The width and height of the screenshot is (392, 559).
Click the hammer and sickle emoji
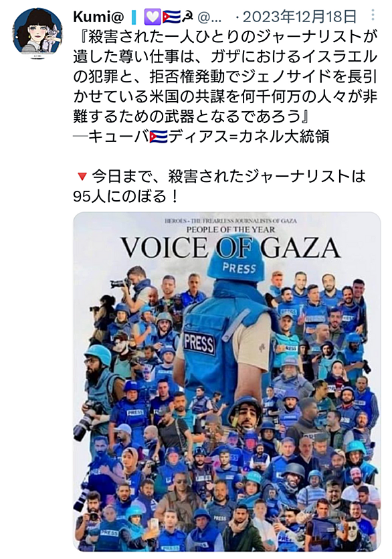pyautogui.click(x=187, y=17)
